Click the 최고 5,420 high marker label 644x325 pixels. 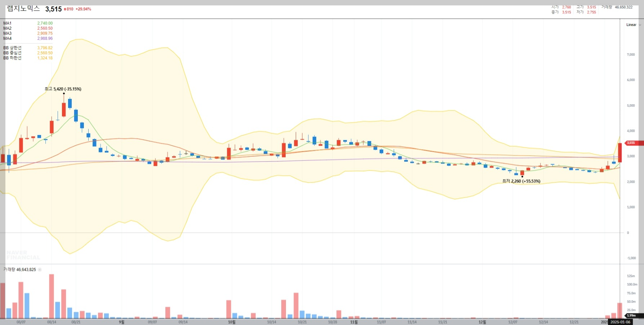click(63, 89)
